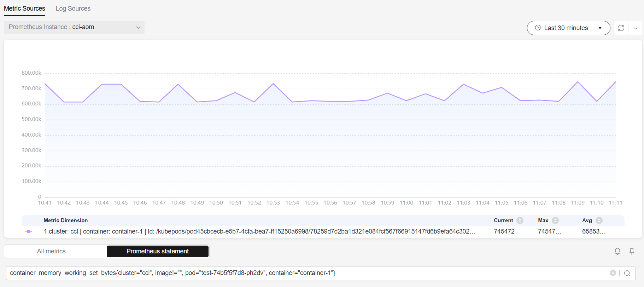Viewport: 644px width, 287px height.
Task: Sort by the Current column
Action: [520, 220]
